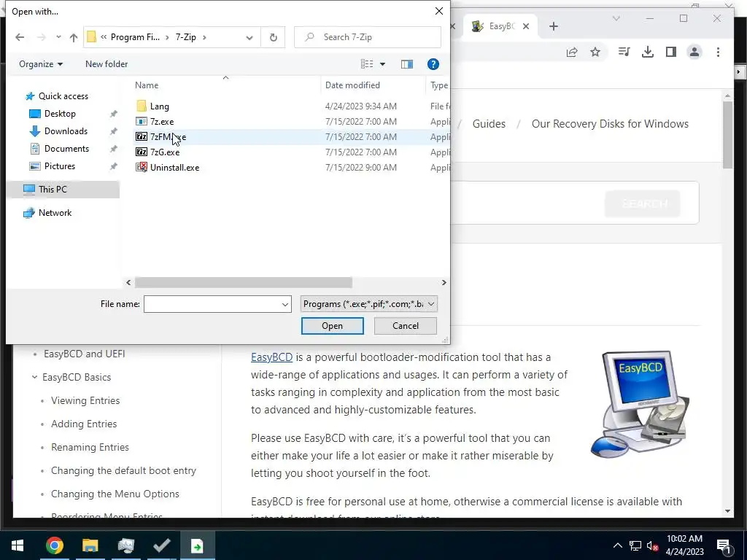
Task: Sort files by Date modified column
Action: pos(352,85)
